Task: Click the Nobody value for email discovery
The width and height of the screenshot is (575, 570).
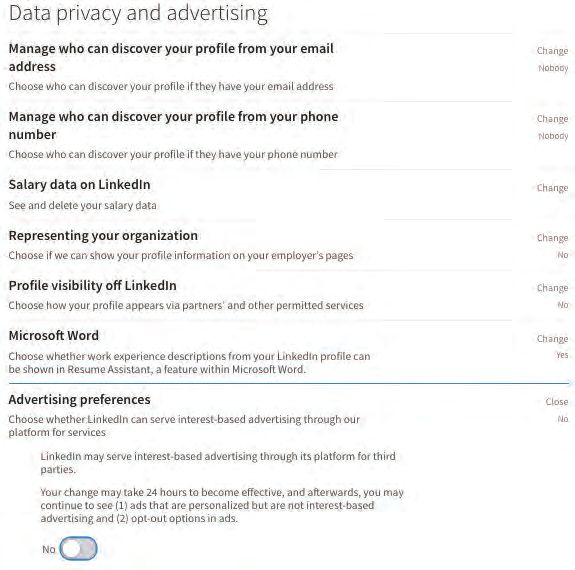Action: pyautogui.click(x=553, y=68)
